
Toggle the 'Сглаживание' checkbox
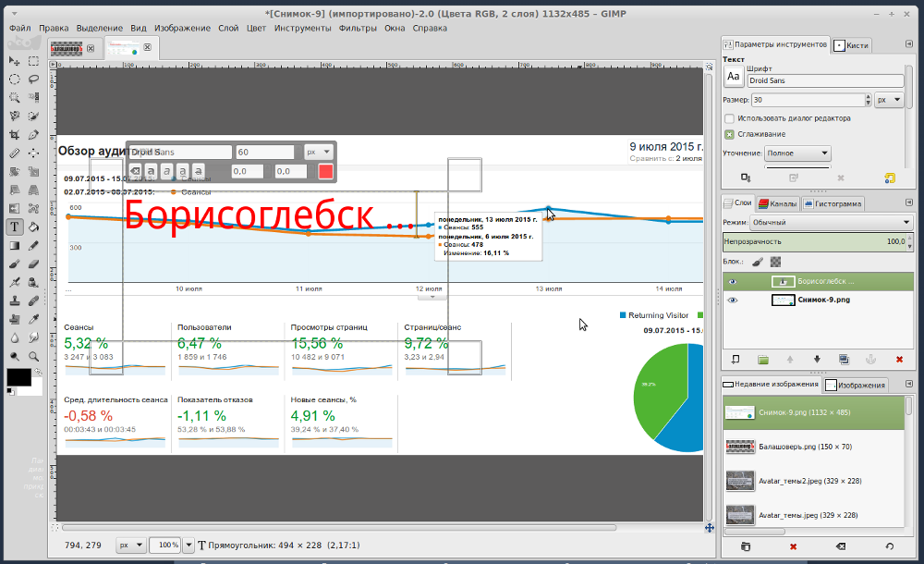(730, 134)
